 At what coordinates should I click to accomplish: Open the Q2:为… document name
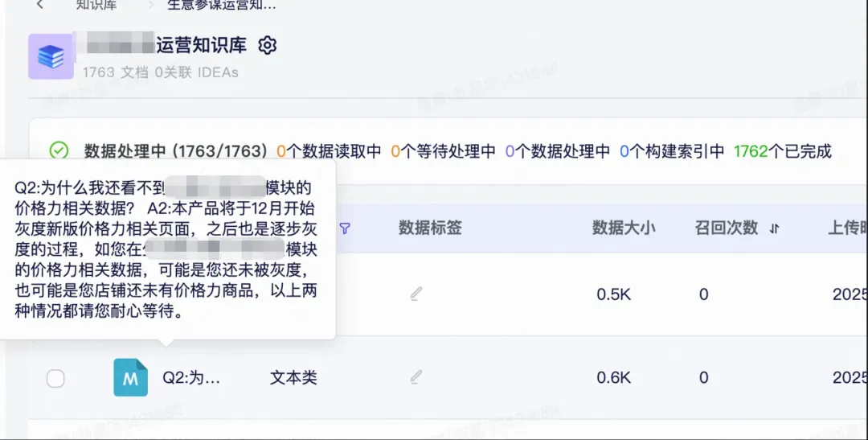pyautogui.click(x=191, y=377)
